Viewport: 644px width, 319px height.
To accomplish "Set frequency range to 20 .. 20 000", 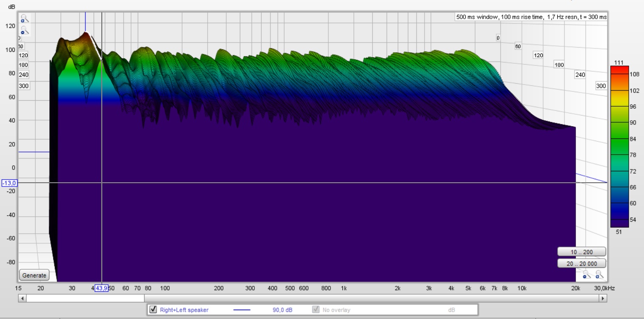I will point(581,264).
